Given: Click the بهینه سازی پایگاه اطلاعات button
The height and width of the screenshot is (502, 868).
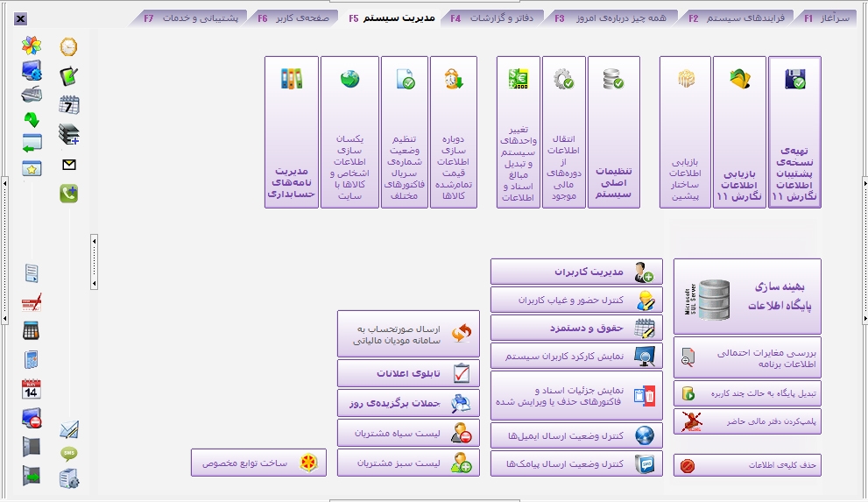Looking at the screenshot, I should pyautogui.click(x=747, y=297).
